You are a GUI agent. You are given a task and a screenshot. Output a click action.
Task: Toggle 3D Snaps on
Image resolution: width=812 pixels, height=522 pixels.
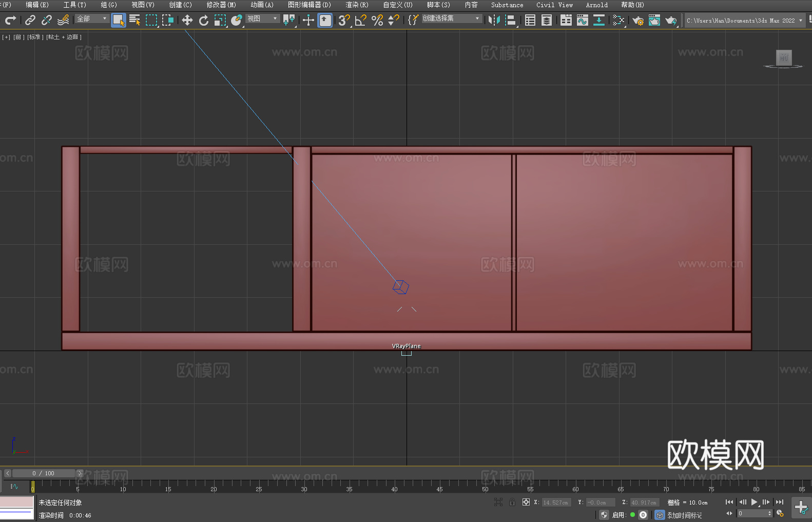coord(344,20)
